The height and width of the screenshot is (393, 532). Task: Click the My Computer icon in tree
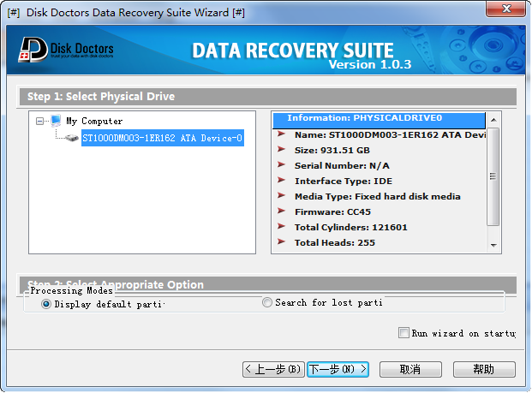coord(56,122)
